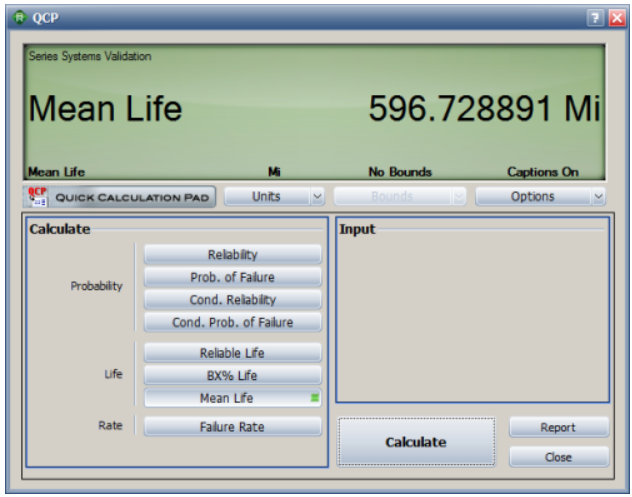The height and width of the screenshot is (497, 632).
Task: Click the Calculate panel heading
Action: 60,229
